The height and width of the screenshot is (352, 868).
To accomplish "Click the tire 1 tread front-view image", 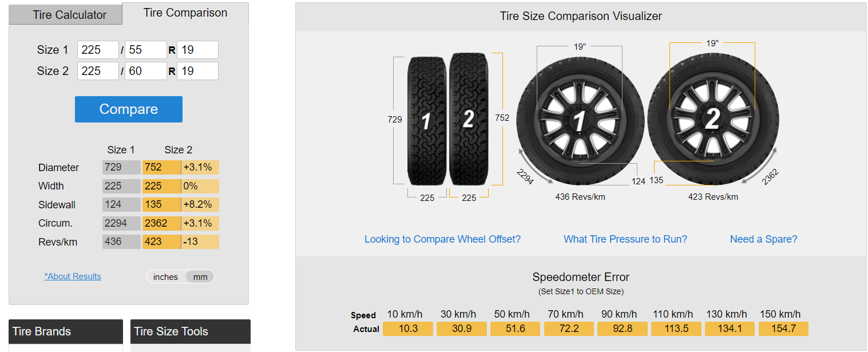I will [426, 120].
